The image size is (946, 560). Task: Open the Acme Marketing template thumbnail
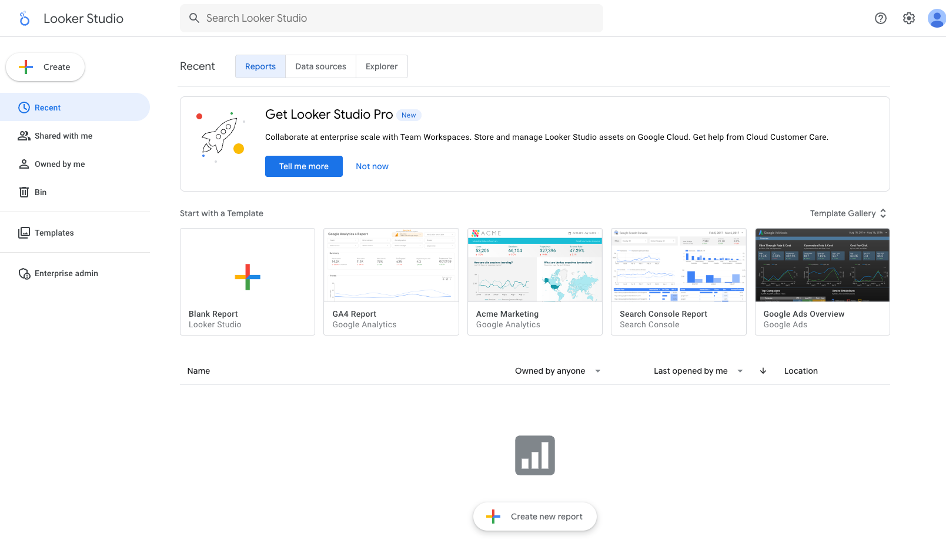click(x=535, y=265)
